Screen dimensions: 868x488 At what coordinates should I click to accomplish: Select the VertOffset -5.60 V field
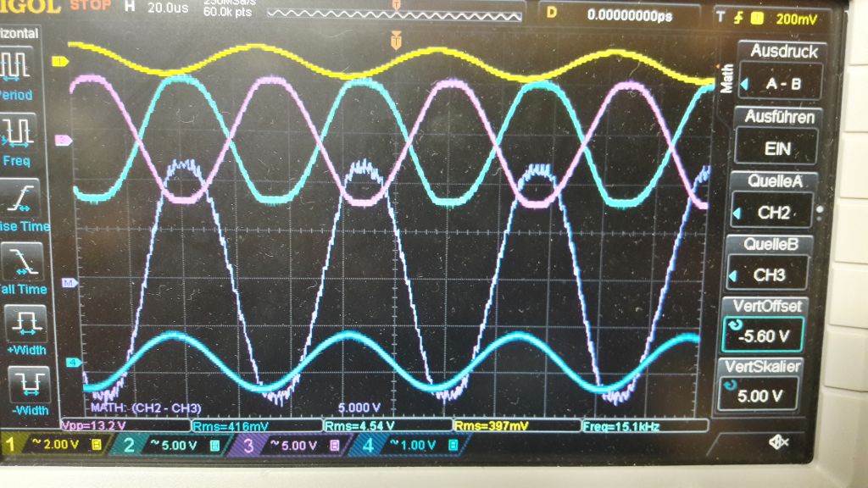coord(763,335)
